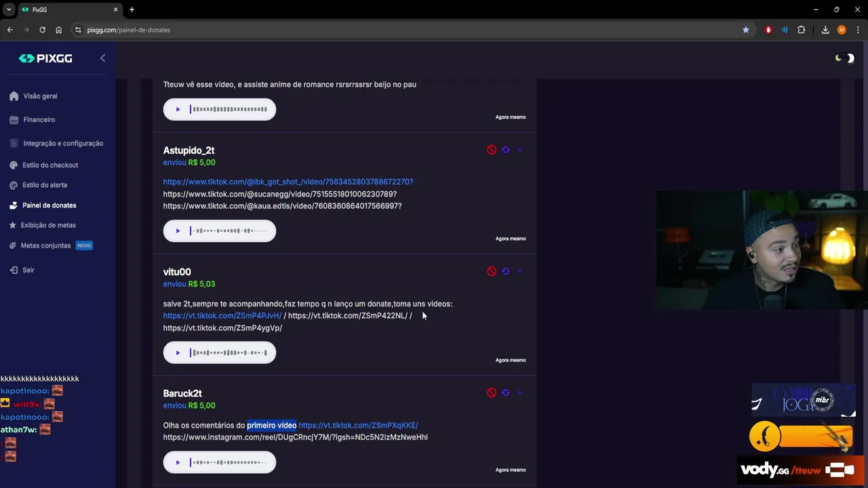
Task: Click the Astupido_2t donor name
Action: tap(189, 150)
